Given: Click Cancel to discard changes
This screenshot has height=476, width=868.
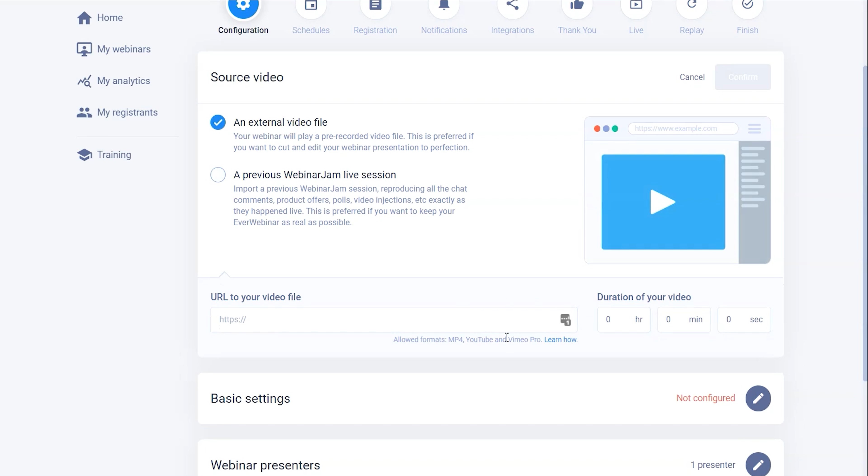Looking at the screenshot, I should pyautogui.click(x=692, y=77).
